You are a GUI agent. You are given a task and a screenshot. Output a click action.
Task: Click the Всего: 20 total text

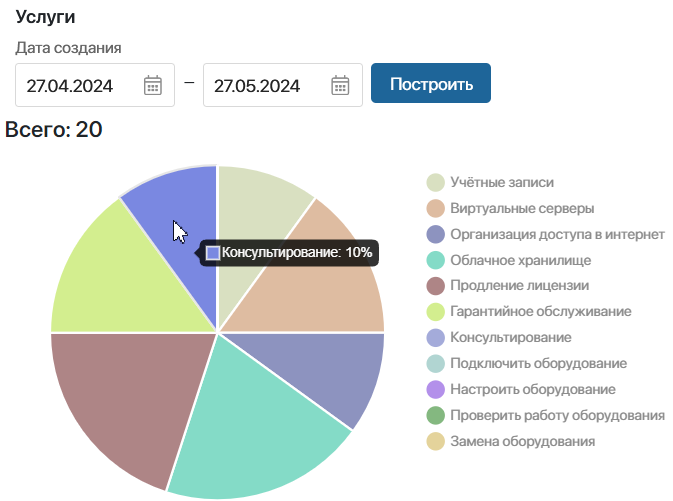(x=54, y=129)
